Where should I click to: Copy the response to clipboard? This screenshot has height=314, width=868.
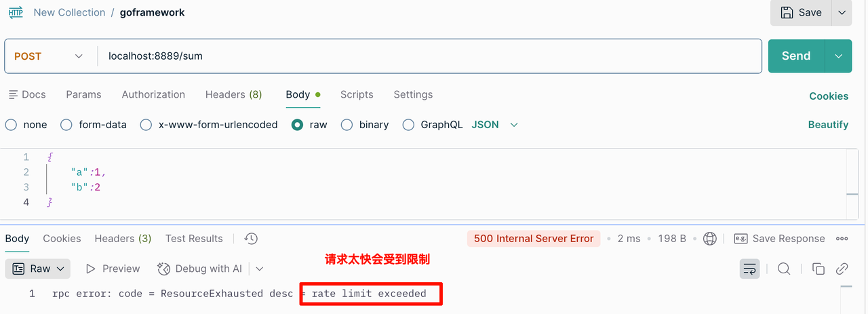818,269
